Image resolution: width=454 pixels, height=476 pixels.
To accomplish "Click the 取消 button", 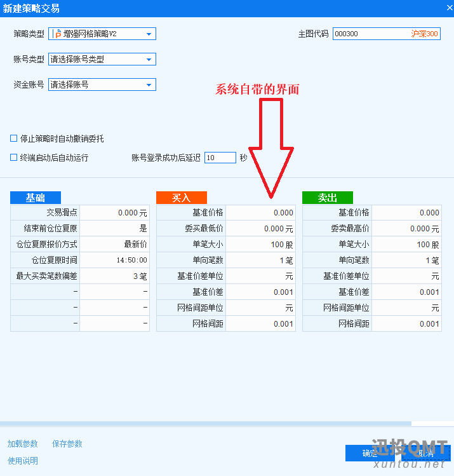I will click(426, 453).
